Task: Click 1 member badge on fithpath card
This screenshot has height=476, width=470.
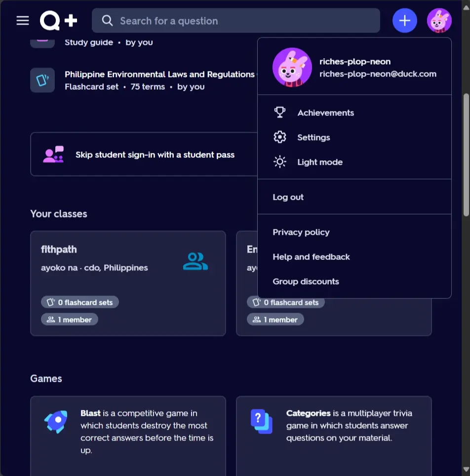Action: pyautogui.click(x=69, y=319)
